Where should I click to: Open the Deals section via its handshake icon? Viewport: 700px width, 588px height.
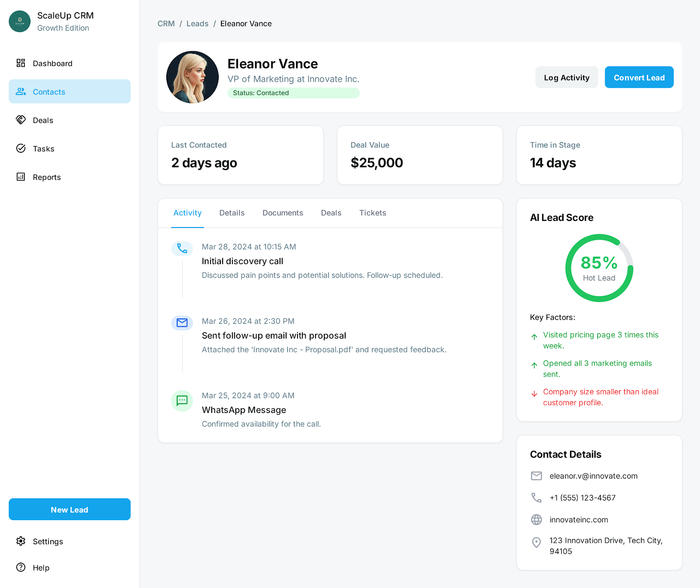pos(21,120)
